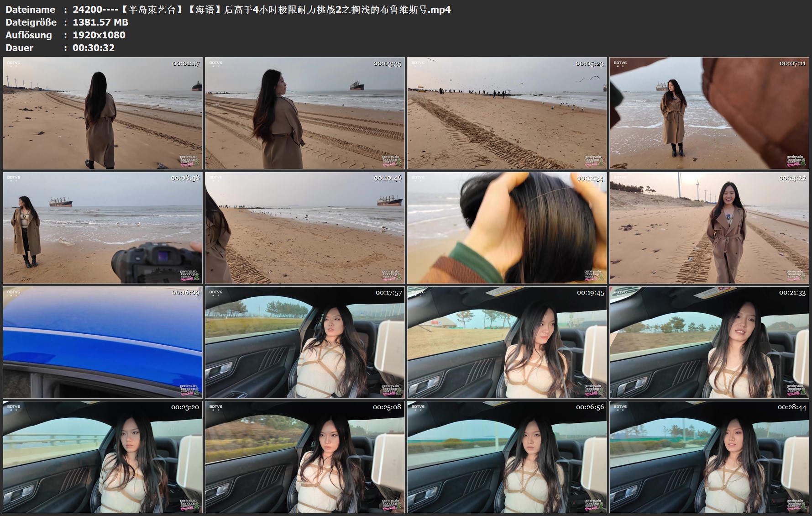Viewport: 812px width, 516px height.
Task: Select the frame stamped 00:03:35
Action: [x=305, y=113]
